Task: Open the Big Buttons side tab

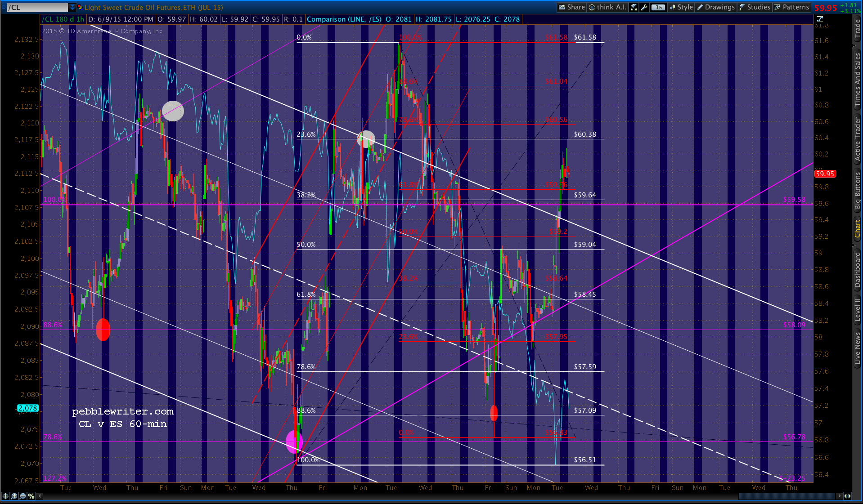Action: [x=858, y=192]
